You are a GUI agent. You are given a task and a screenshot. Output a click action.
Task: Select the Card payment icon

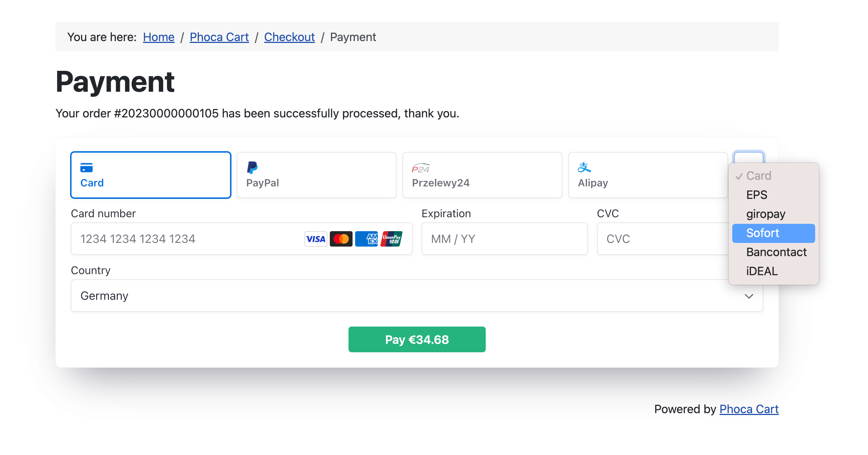point(87,167)
